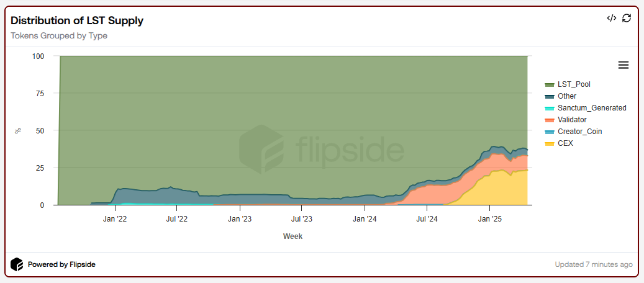Image resolution: width=644 pixels, height=283 pixels.
Task: Click the yellow CEX area in chart
Action: 497,189
